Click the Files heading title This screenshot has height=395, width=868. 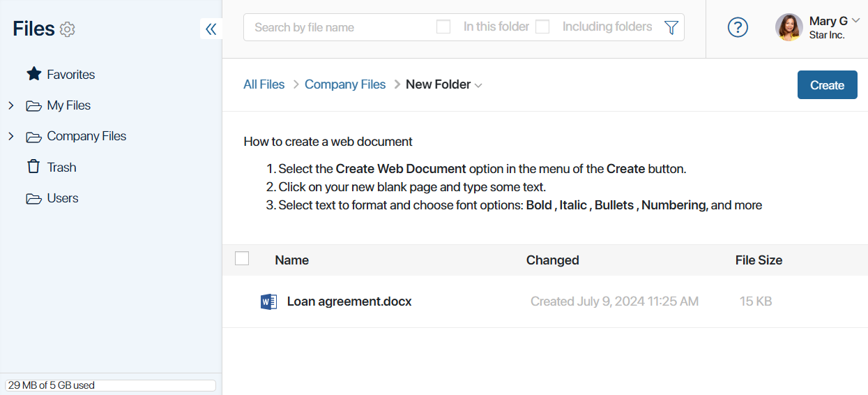click(33, 29)
